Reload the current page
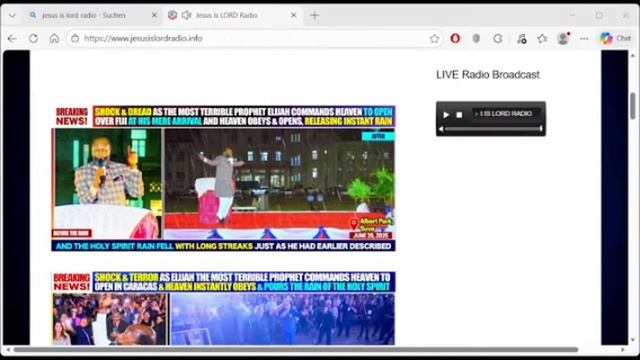Screen dimensions: 640x360 pos(33,38)
